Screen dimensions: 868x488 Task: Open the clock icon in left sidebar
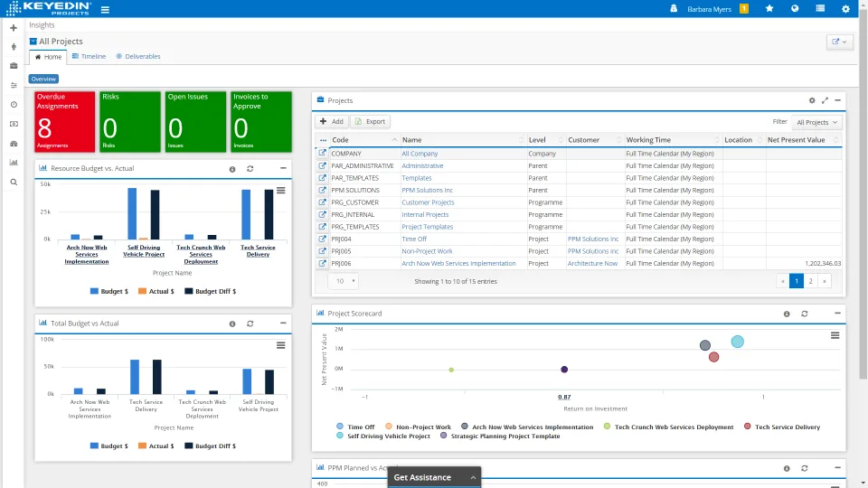[14, 105]
